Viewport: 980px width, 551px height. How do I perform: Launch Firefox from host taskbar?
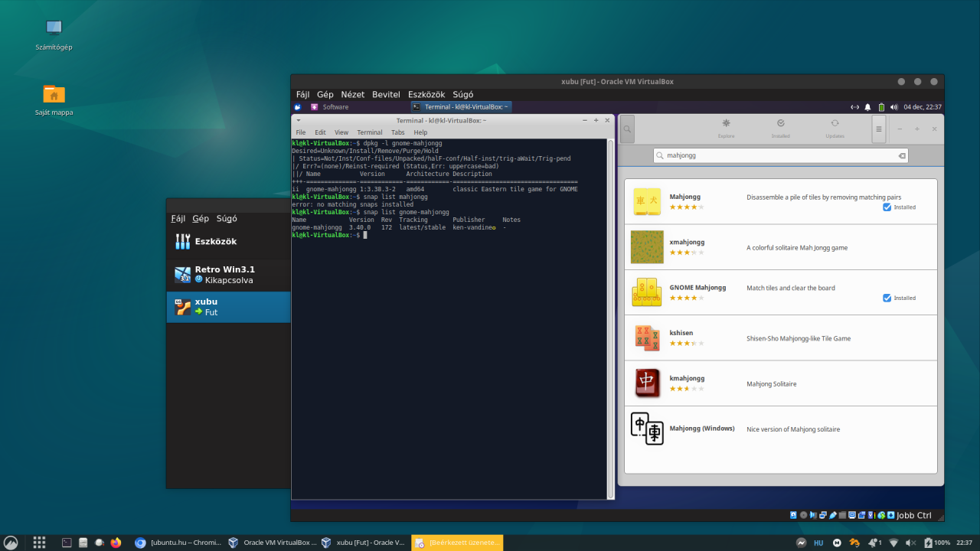pyautogui.click(x=116, y=543)
